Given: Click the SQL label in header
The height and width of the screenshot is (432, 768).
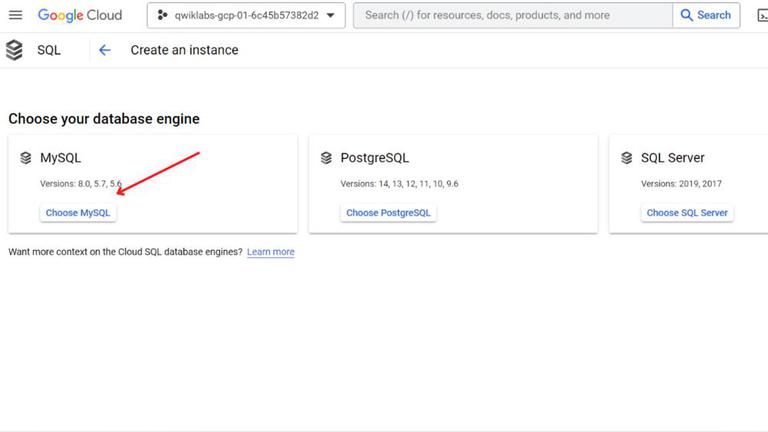Looking at the screenshot, I should [49, 50].
